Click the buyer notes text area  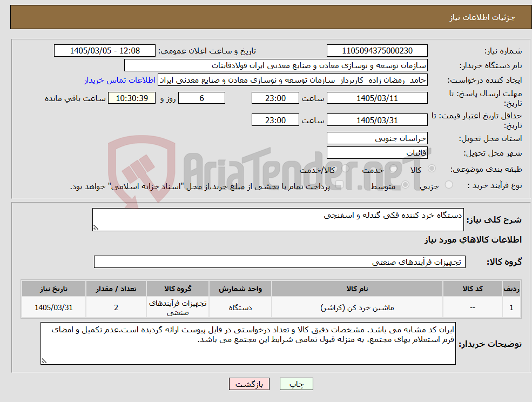248,344
